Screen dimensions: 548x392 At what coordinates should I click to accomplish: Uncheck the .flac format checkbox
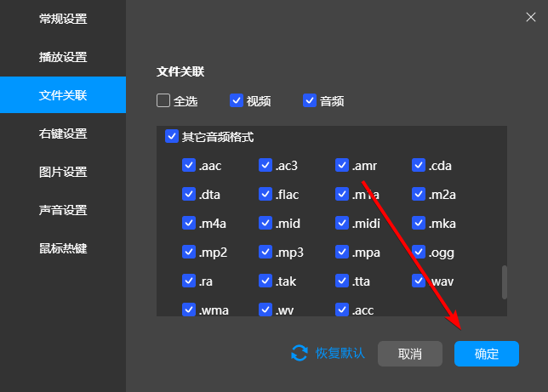click(265, 194)
